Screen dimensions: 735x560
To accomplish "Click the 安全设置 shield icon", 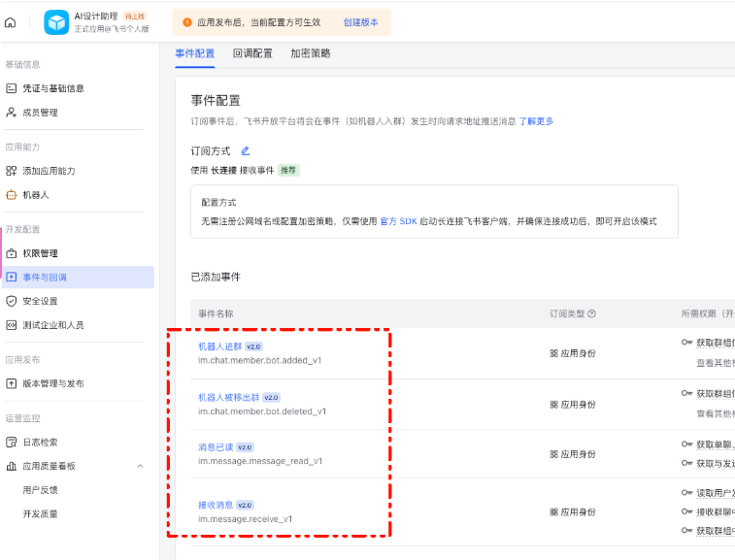I will click(x=12, y=301).
